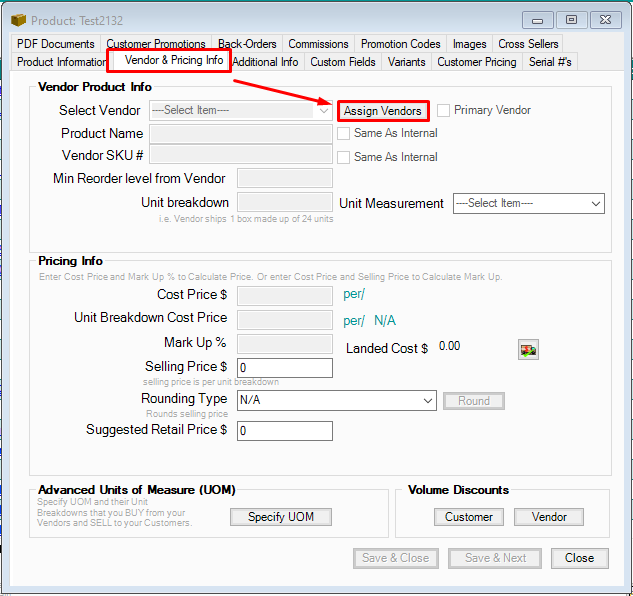Expand the Unit Measurement dropdown
The height and width of the screenshot is (596, 633).
coord(528,203)
